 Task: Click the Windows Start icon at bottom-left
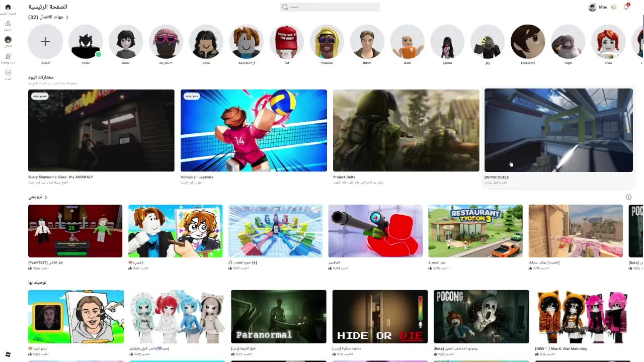(8, 354)
